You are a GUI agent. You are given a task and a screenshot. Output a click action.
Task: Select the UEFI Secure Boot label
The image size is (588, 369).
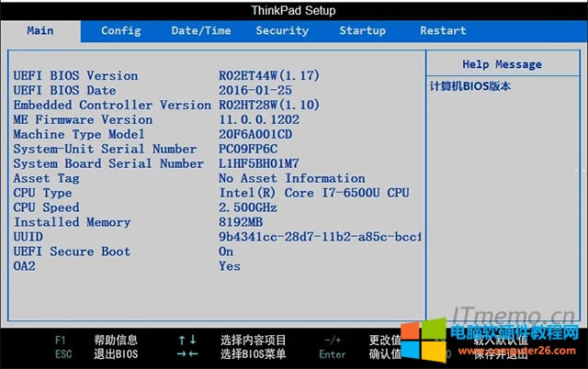pyautogui.click(x=73, y=252)
